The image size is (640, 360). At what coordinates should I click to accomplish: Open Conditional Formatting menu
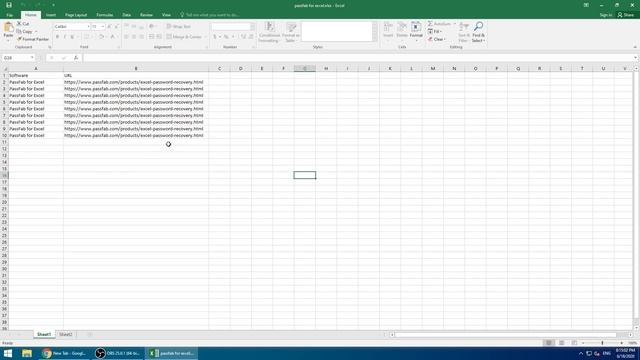[x=269, y=32]
